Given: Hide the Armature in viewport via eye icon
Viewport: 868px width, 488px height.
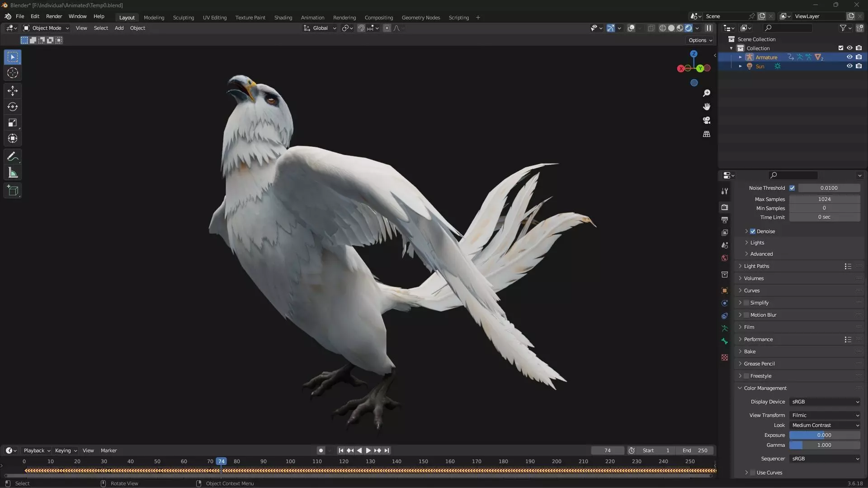Looking at the screenshot, I should coord(849,57).
